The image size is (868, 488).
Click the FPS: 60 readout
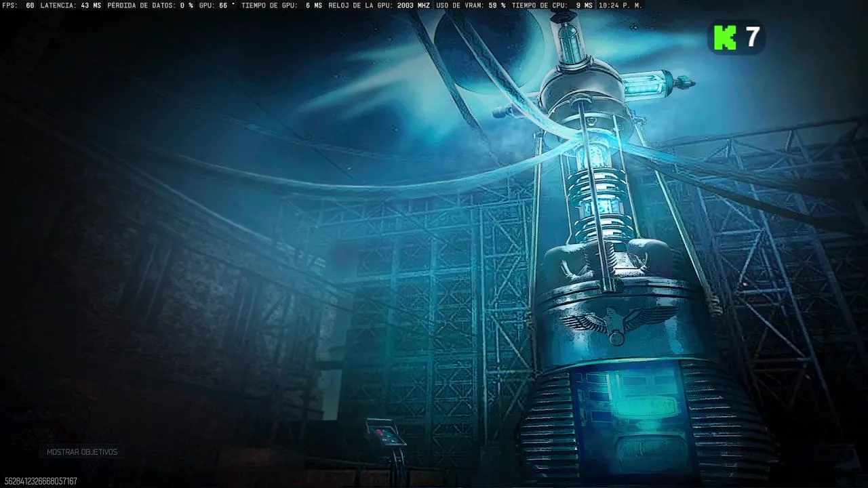[x=19, y=5]
